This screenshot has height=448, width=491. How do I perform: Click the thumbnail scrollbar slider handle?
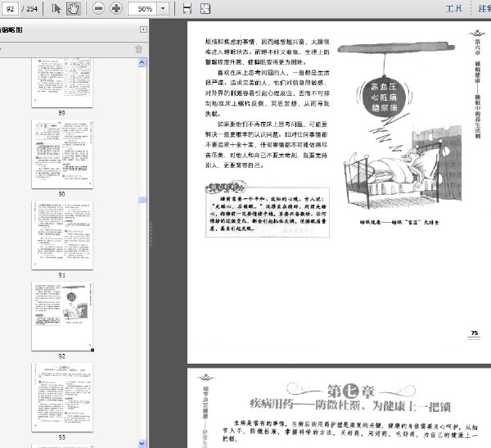click(x=142, y=200)
